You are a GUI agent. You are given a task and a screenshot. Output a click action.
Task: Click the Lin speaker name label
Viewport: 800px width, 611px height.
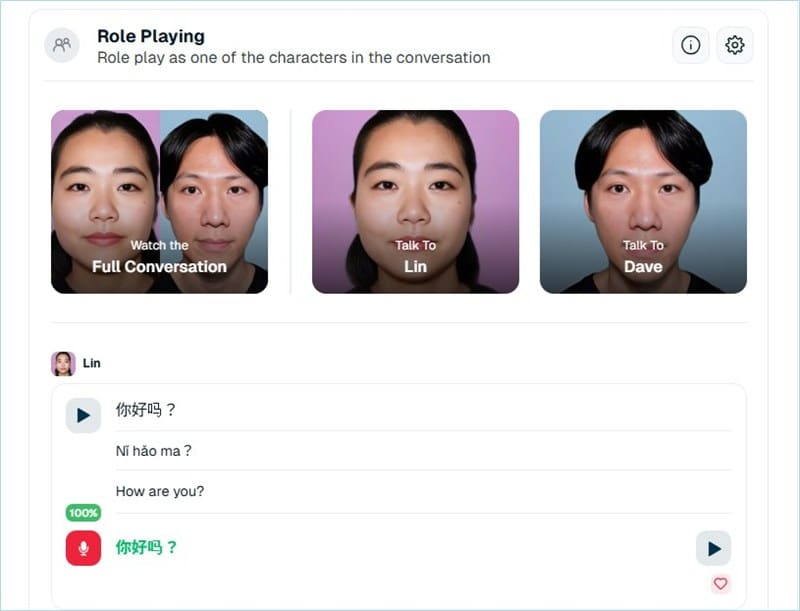tap(91, 363)
